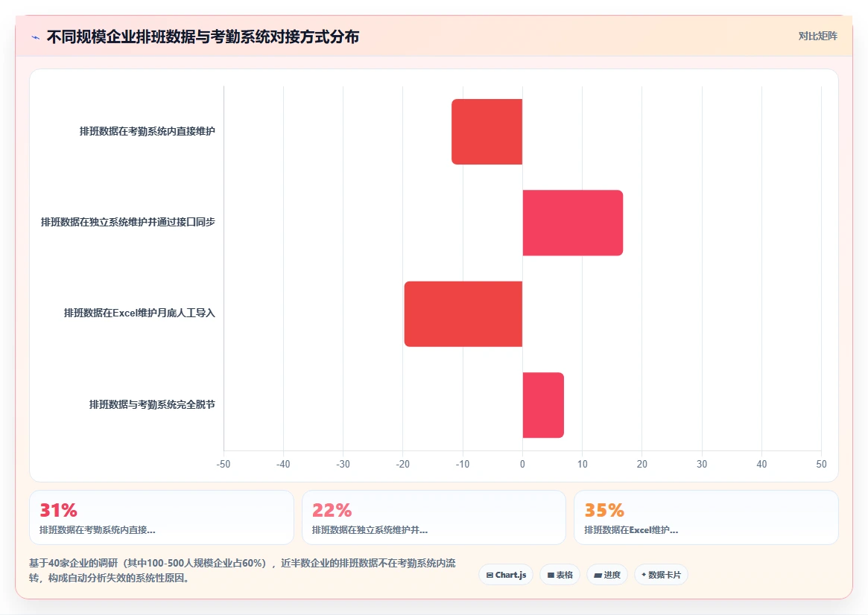Click the 排班数据在Excel维护月底人工导入 axis label
868x615 pixels.
click(x=139, y=313)
